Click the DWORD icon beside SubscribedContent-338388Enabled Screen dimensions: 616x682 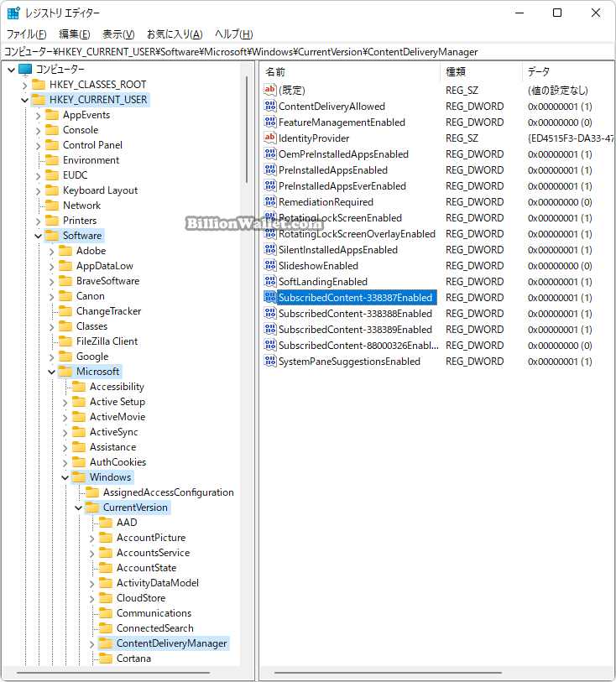point(269,313)
